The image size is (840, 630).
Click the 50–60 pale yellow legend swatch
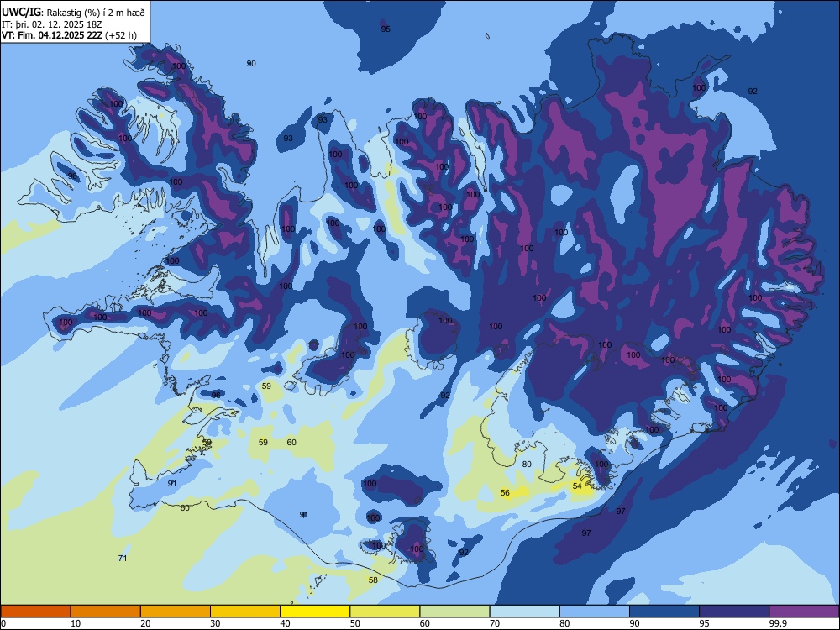[385, 612]
